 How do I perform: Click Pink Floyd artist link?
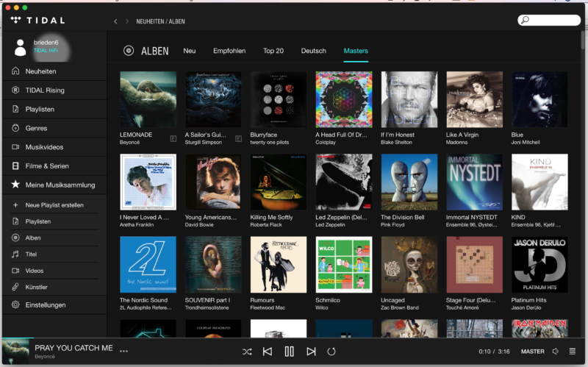click(392, 225)
